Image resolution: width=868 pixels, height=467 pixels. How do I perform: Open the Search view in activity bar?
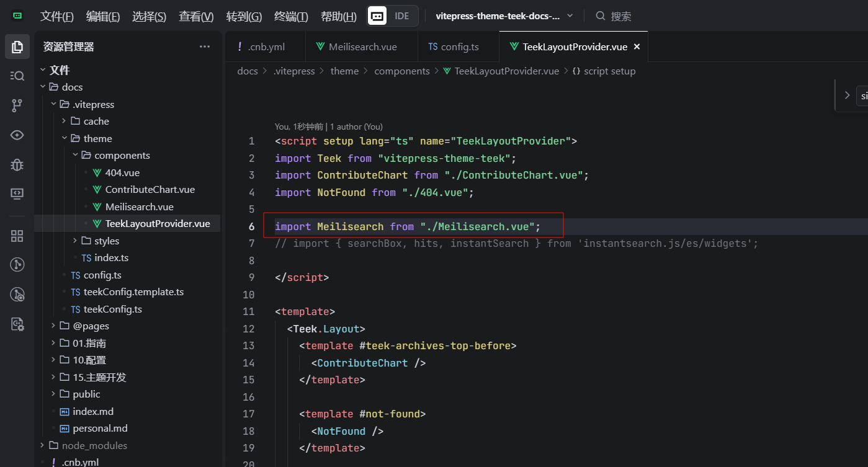17,76
